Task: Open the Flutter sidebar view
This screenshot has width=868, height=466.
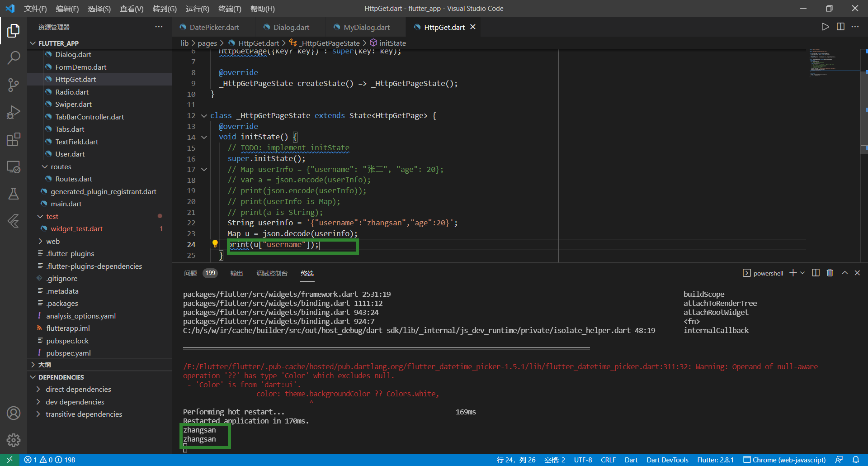Action: click(x=14, y=221)
